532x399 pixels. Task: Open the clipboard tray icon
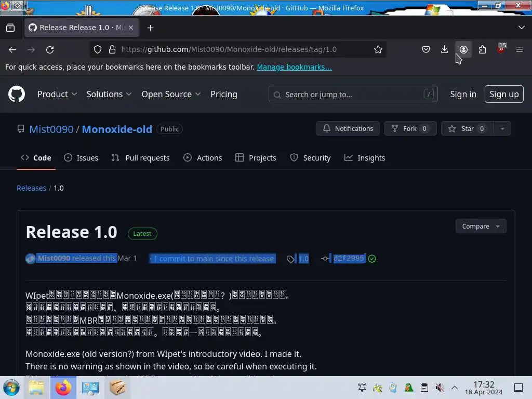[424, 388]
